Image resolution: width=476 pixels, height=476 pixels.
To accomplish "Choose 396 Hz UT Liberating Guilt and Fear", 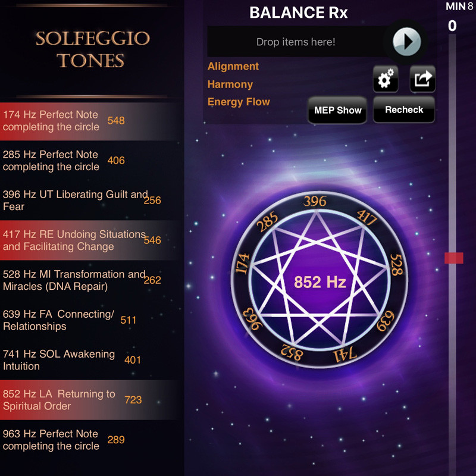I will (x=91, y=201).
